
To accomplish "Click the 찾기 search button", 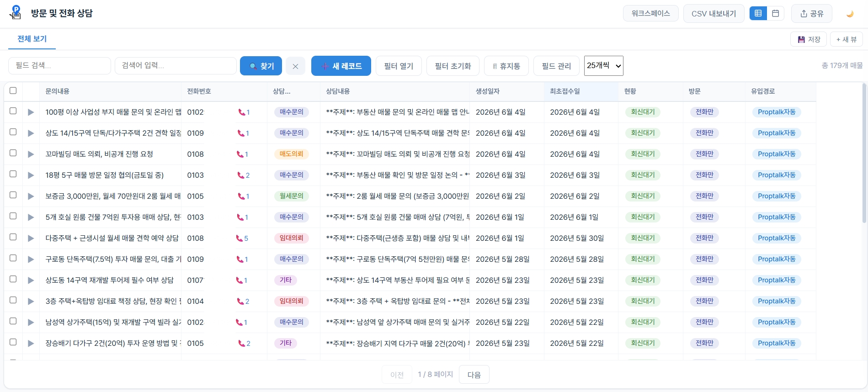I will click(261, 66).
